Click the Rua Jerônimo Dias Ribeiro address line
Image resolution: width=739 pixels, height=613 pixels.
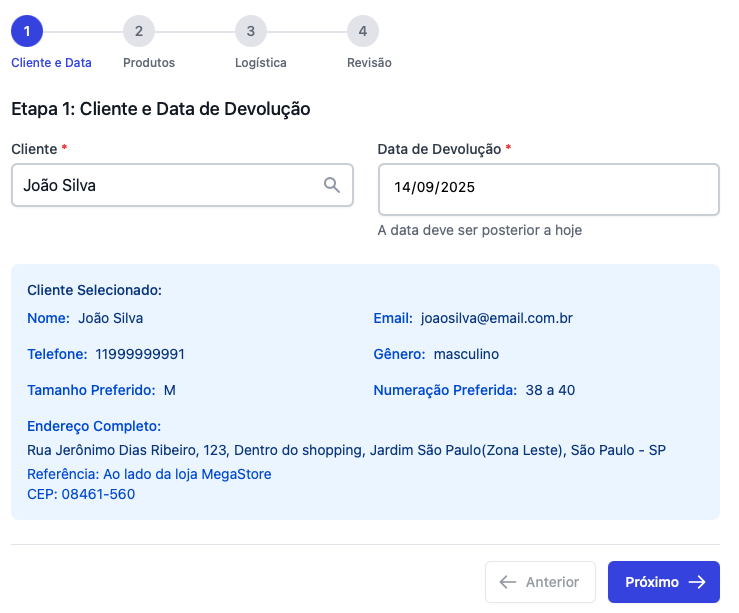[x=346, y=450]
